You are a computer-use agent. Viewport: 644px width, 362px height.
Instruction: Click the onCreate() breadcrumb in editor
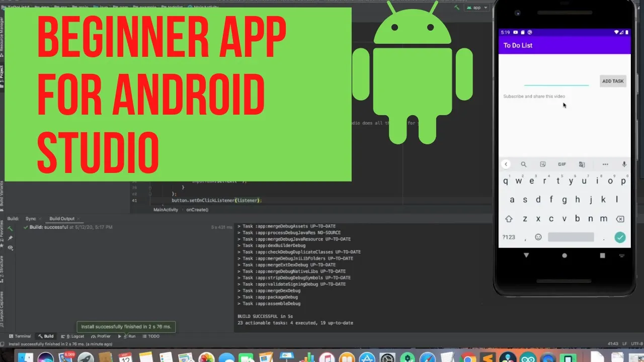197,210
